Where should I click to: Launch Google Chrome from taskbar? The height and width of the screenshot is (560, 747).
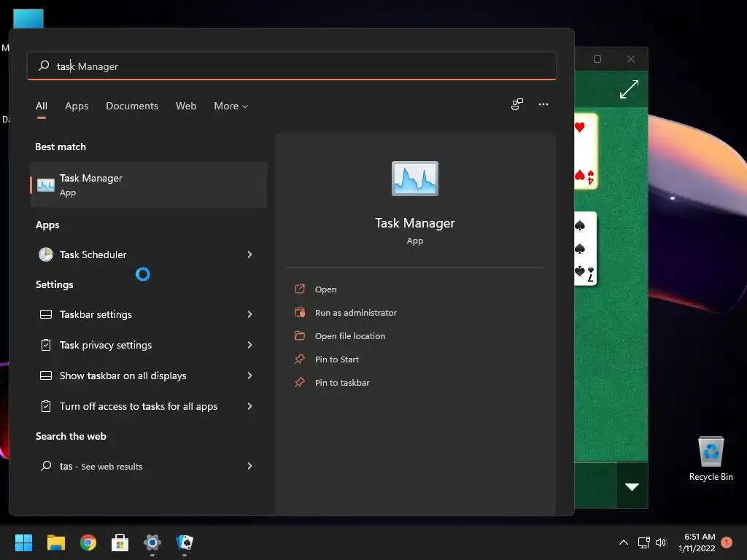[88, 542]
